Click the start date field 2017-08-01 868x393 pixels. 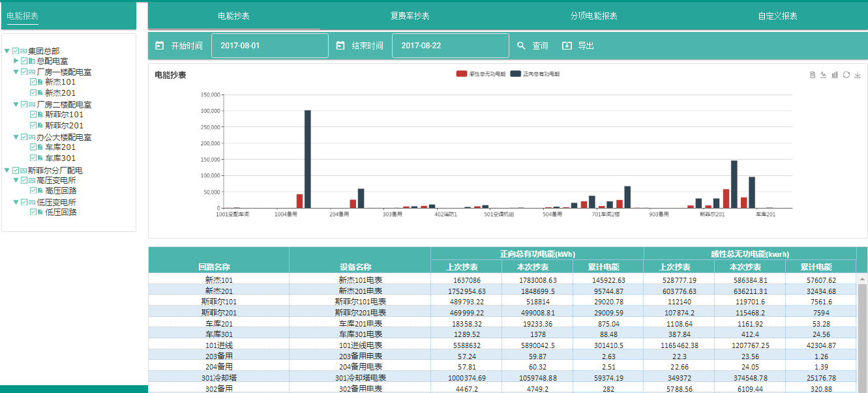click(x=269, y=46)
